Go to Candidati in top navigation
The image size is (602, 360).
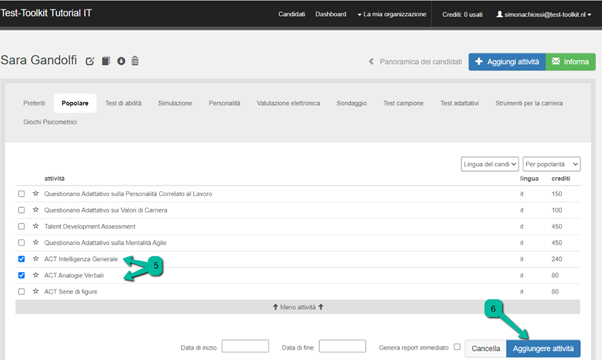click(x=292, y=14)
